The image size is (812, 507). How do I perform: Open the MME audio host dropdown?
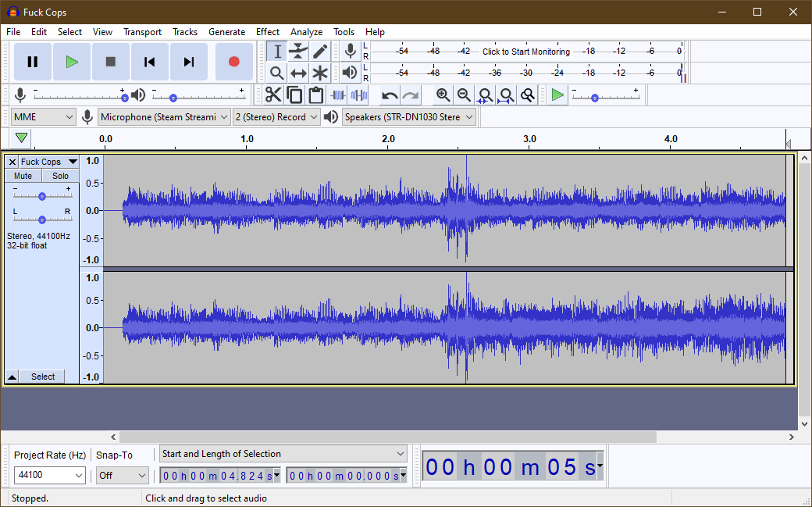click(44, 117)
